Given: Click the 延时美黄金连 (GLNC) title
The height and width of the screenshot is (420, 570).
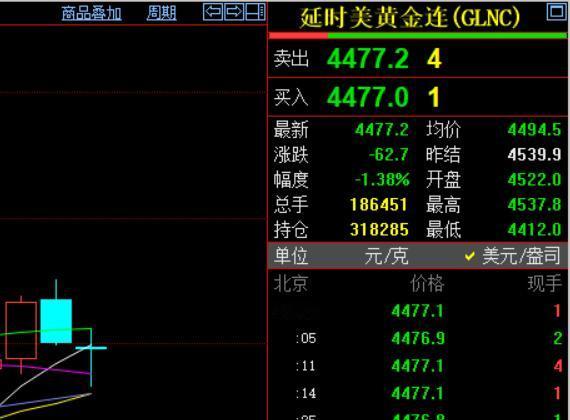Looking at the screenshot, I should pyautogui.click(x=410, y=17).
